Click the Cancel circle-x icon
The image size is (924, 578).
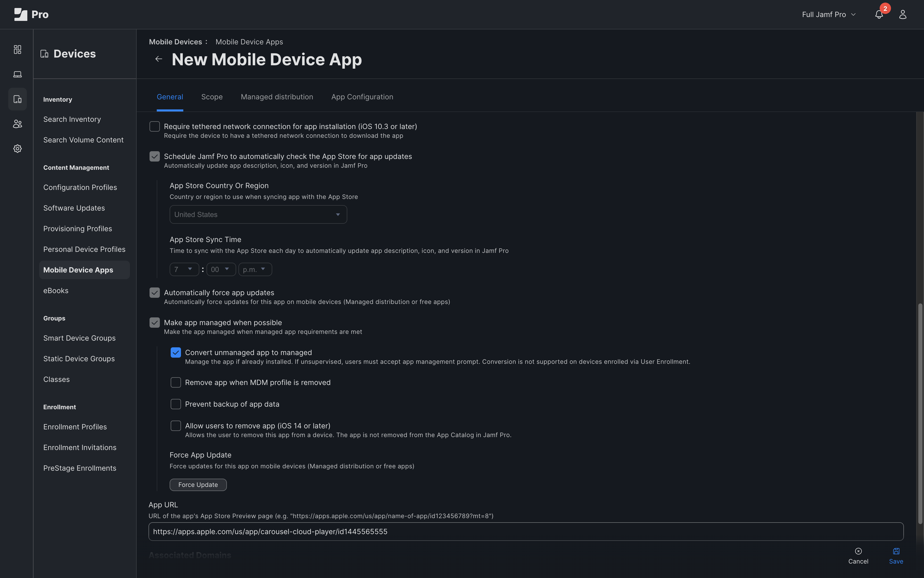858,551
